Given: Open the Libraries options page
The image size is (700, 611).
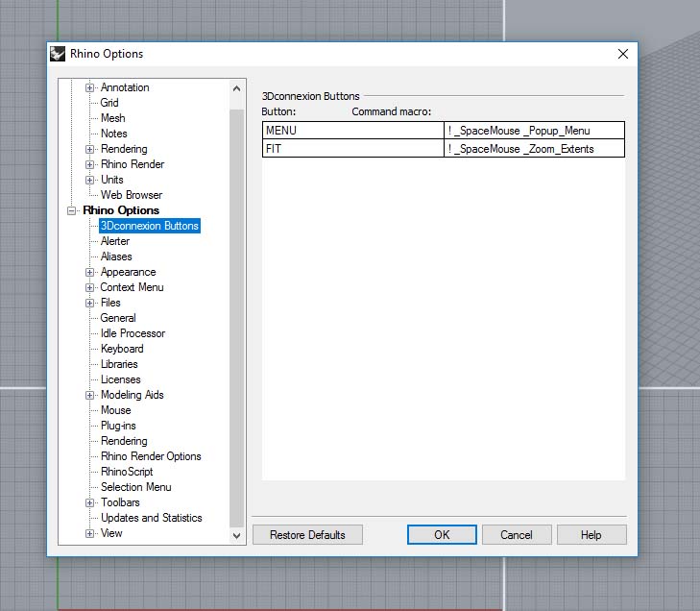Looking at the screenshot, I should pyautogui.click(x=119, y=364).
